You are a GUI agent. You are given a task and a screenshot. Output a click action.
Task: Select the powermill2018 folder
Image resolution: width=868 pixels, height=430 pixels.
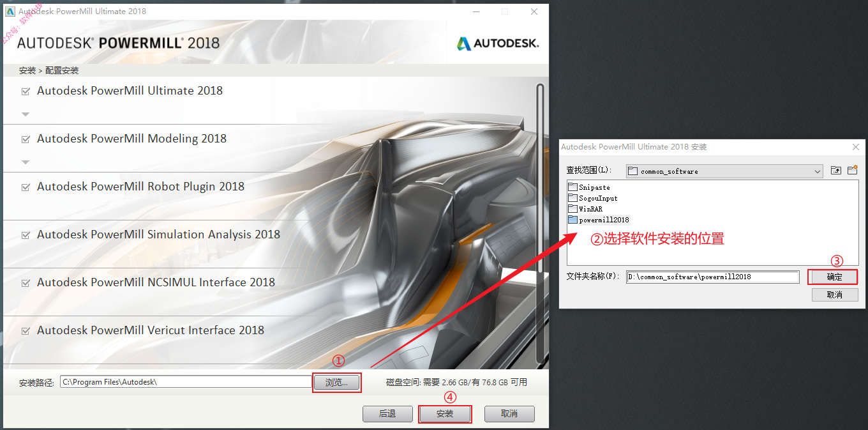[x=599, y=220]
